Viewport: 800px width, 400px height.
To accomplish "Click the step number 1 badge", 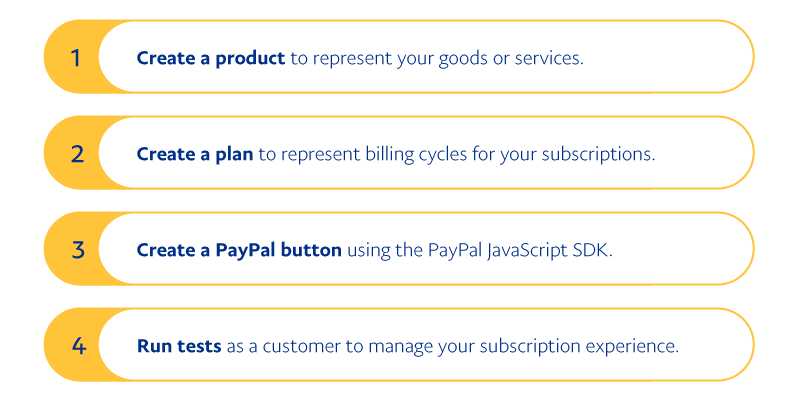I will point(76,57).
